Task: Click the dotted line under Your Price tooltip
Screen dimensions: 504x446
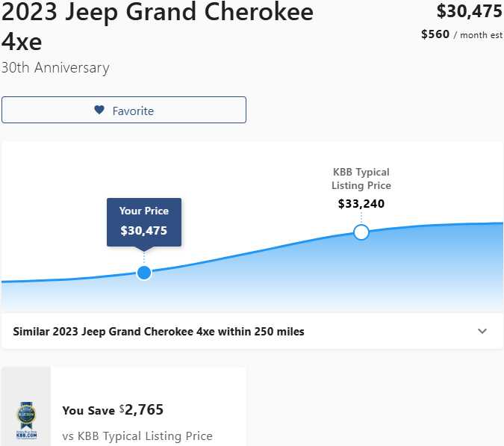Action: tap(144, 256)
